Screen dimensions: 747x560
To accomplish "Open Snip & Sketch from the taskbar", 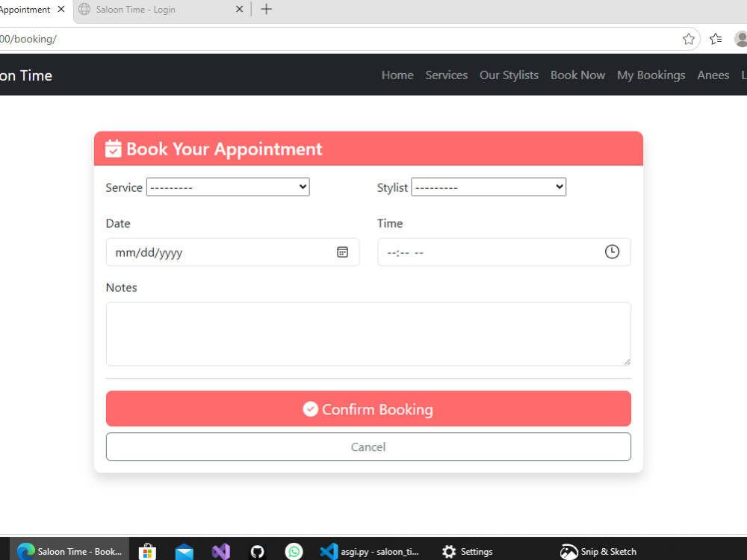I will [598, 552].
